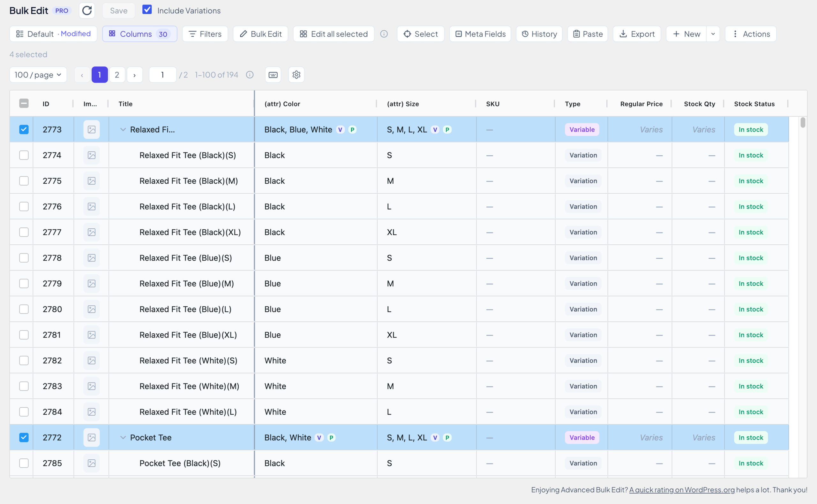The image size is (817, 504).
Task: Check the checkbox for row 2780
Action: click(x=24, y=309)
